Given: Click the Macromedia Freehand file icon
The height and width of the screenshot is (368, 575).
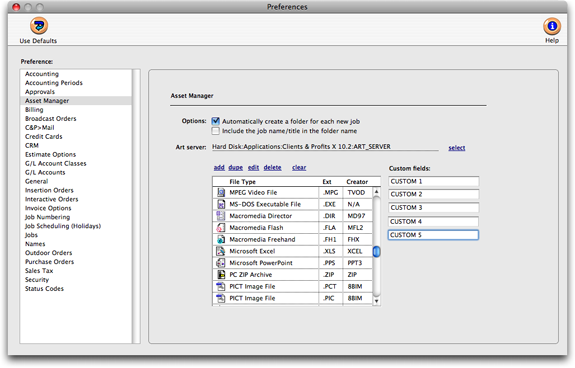Looking at the screenshot, I should click(x=221, y=239).
